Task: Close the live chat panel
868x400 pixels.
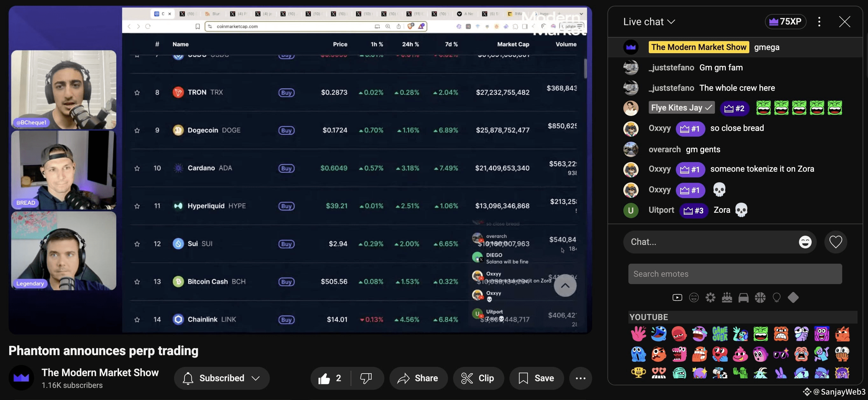Action: point(844,22)
